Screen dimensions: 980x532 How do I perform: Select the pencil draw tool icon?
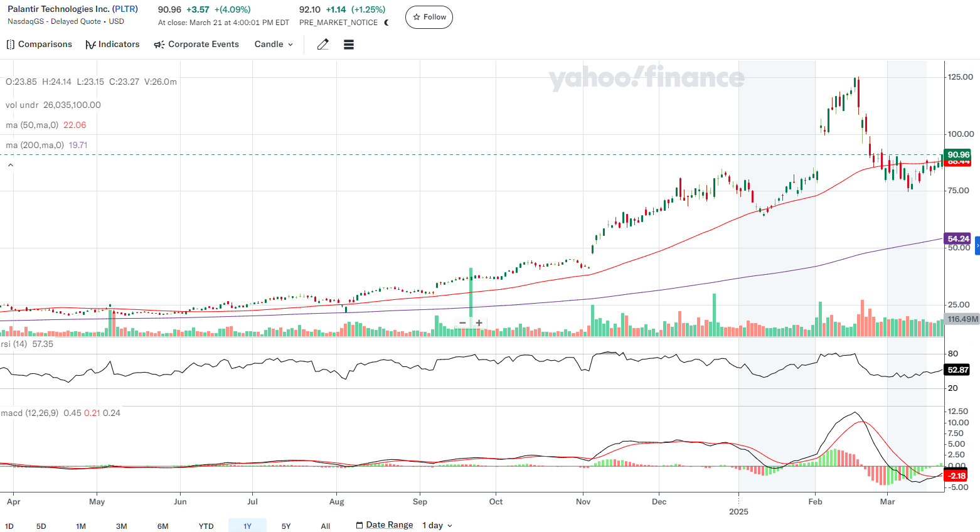[323, 45]
